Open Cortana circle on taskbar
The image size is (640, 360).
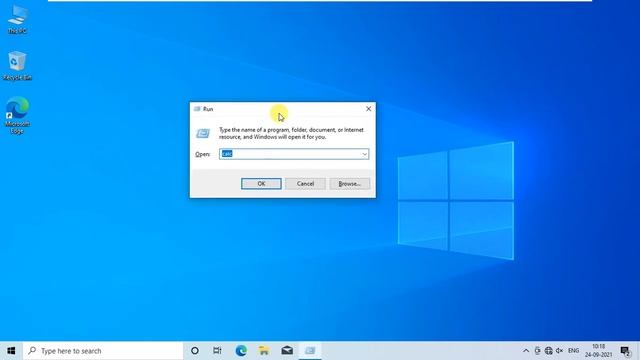(195, 351)
